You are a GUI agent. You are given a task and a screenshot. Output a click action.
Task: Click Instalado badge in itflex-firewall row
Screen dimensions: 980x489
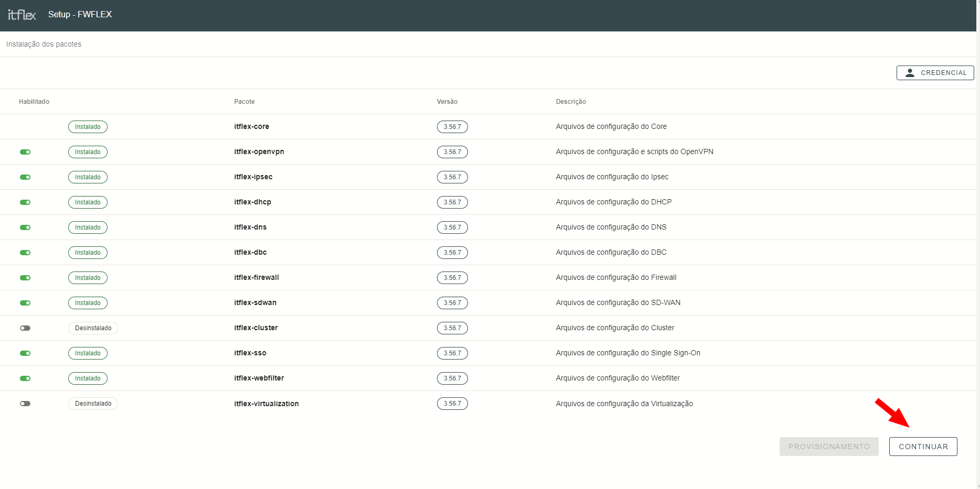(x=88, y=278)
